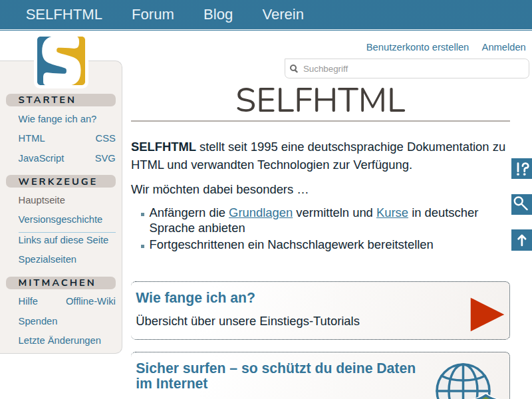Open the Verein navigation item
The width and height of the screenshot is (532, 399).
coord(283,15)
